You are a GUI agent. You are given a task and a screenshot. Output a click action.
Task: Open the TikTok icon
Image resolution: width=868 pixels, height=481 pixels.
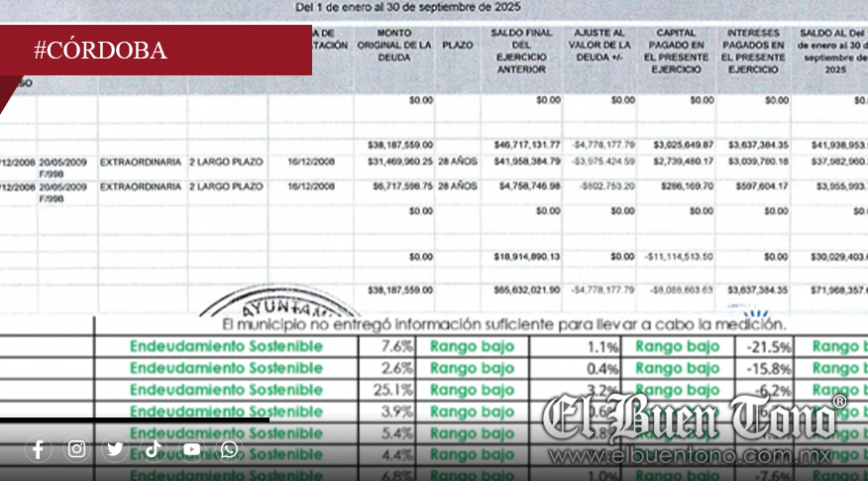coord(153,449)
